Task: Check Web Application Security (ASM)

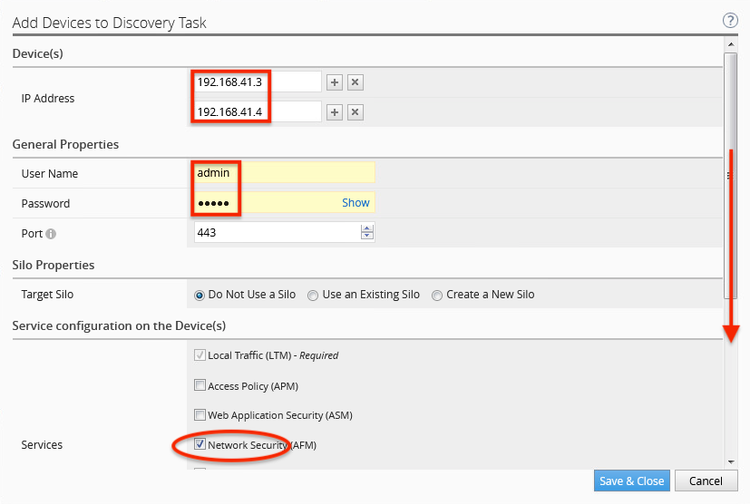Action: (200, 415)
